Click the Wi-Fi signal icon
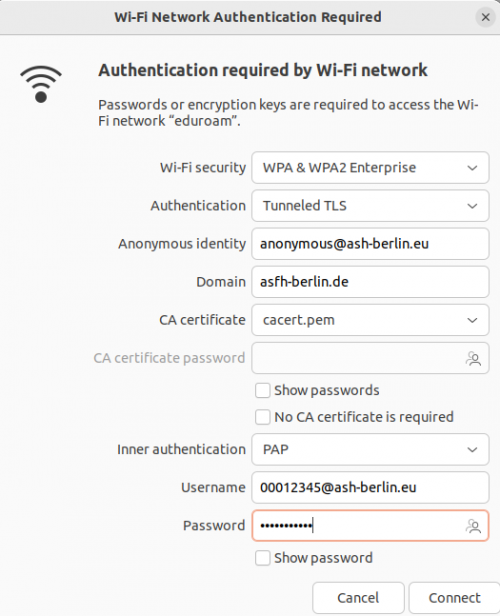Viewport: 500px width, 616px height. [x=41, y=84]
